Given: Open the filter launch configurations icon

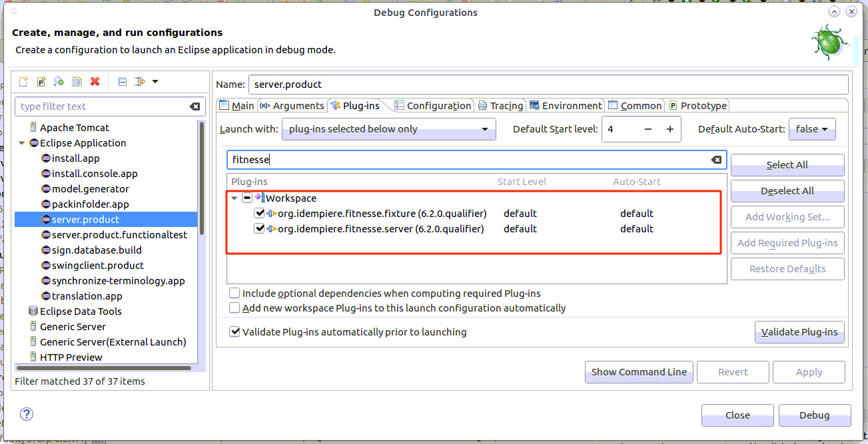Looking at the screenshot, I should tap(140, 81).
